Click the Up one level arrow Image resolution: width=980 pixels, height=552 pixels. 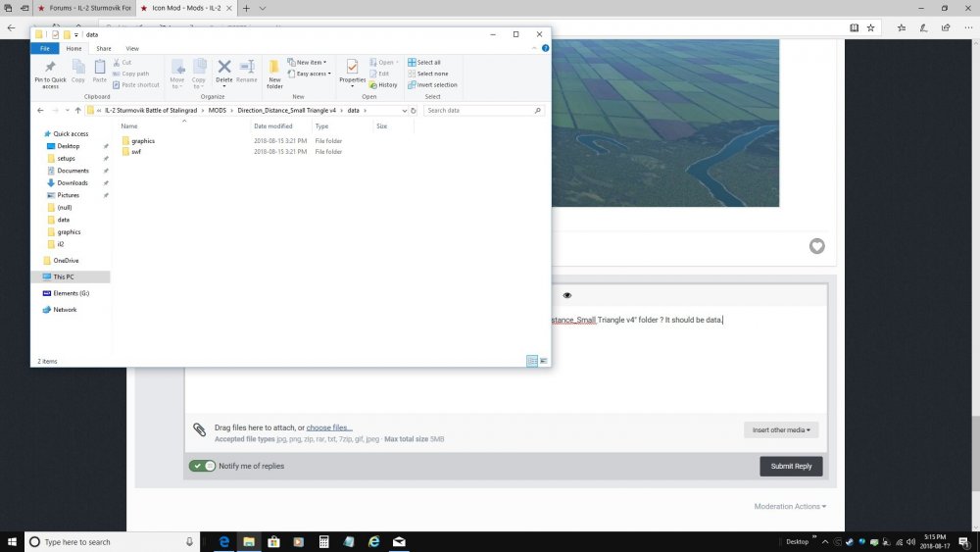pyautogui.click(x=77, y=111)
